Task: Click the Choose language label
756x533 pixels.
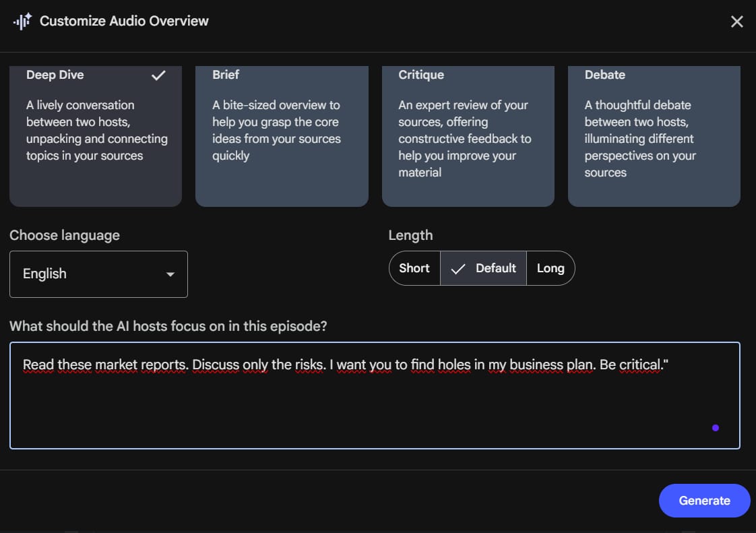Action: click(65, 235)
